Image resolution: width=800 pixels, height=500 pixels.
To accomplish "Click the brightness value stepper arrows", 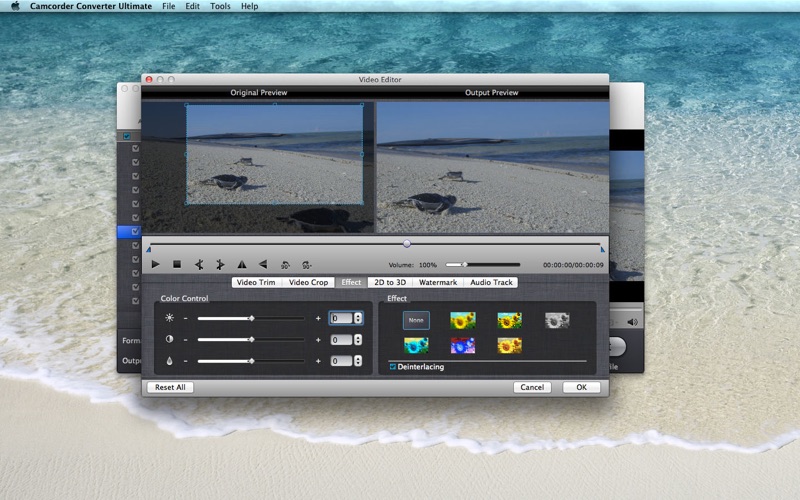I will (358, 318).
